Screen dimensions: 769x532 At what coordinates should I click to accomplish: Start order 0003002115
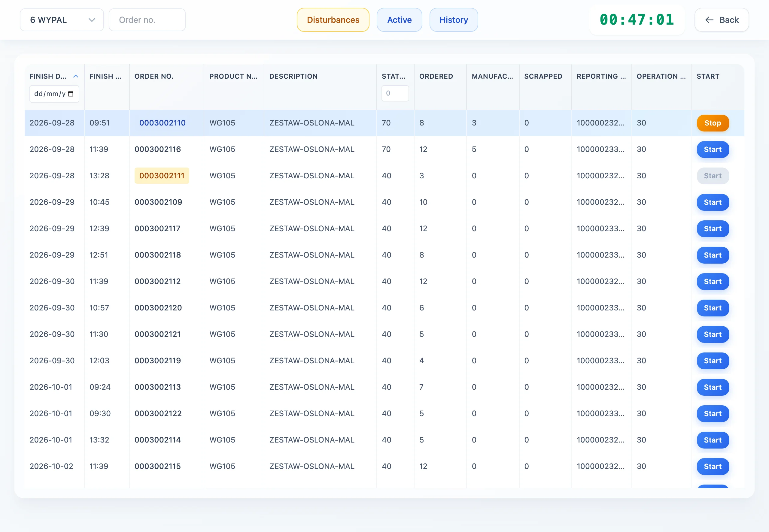[x=713, y=466]
